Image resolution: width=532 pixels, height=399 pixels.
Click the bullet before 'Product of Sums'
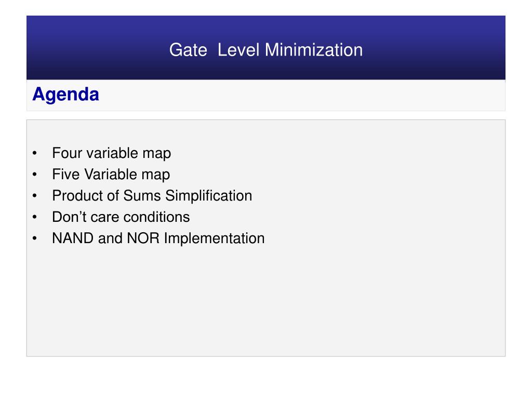click(x=35, y=196)
